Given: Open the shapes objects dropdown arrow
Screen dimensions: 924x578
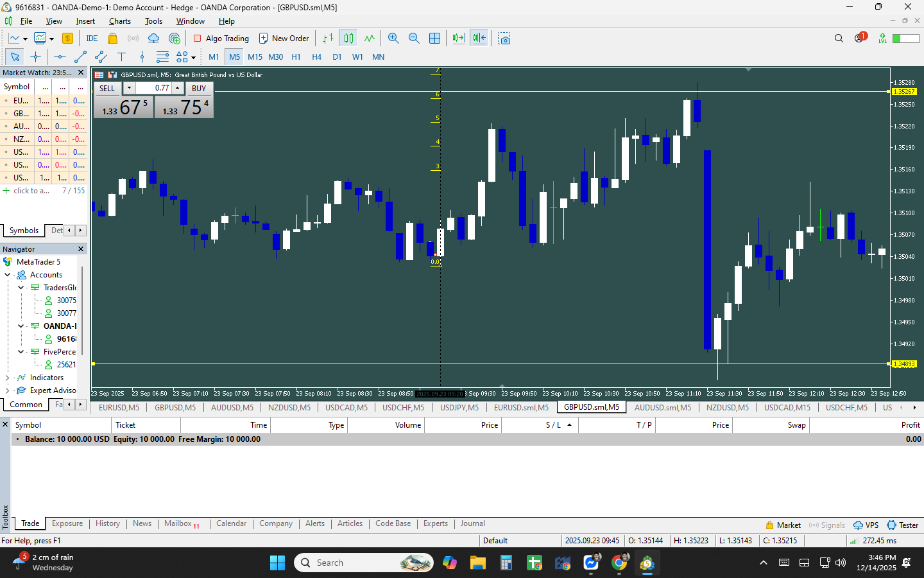Looking at the screenshot, I should coord(193,58).
